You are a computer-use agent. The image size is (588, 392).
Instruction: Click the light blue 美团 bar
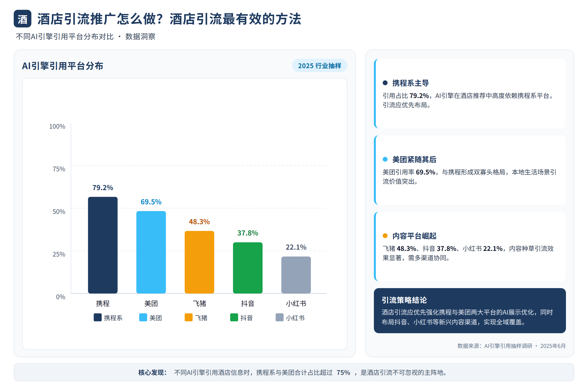click(151, 252)
